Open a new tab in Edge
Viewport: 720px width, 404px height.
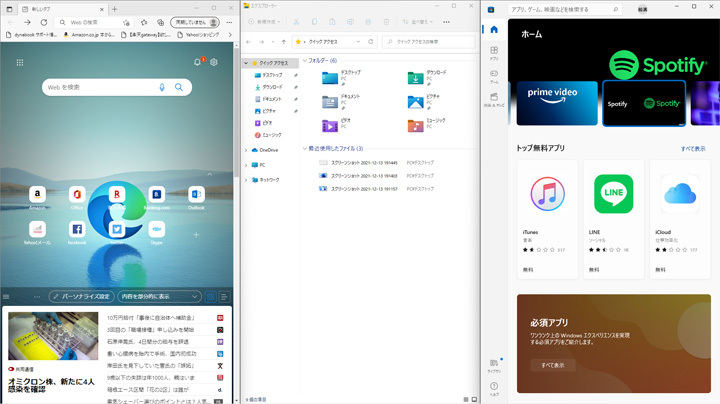[114, 9]
